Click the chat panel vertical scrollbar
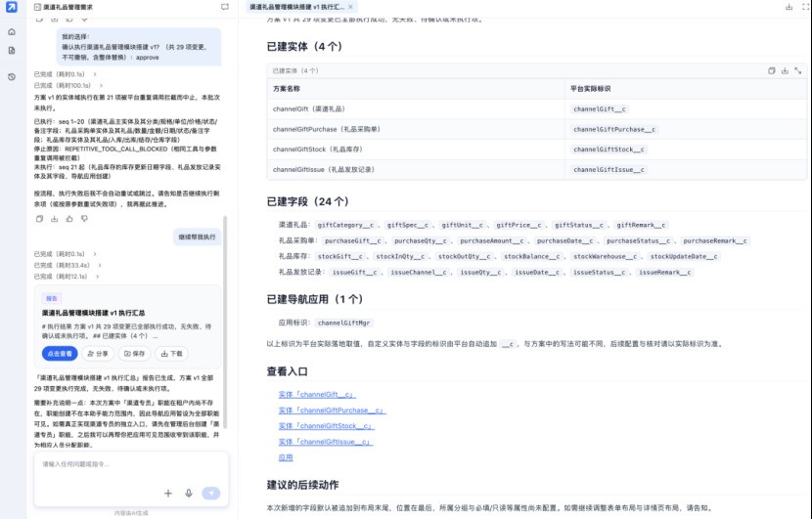This screenshot has height=519, width=812. point(225,323)
